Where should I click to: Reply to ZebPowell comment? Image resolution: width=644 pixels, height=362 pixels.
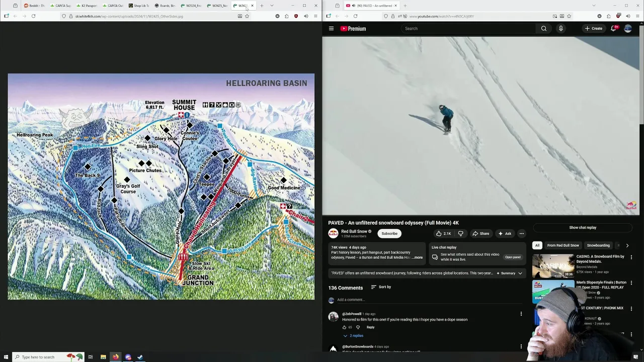click(x=371, y=327)
